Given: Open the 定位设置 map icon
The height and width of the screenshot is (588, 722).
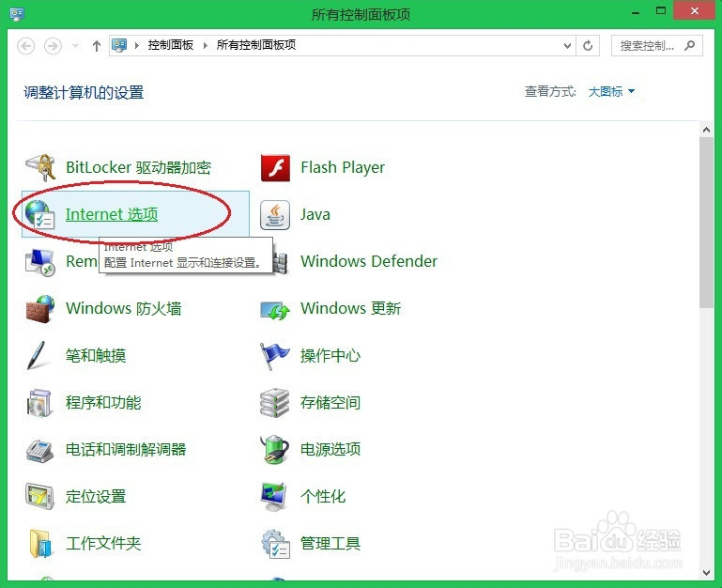Looking at the screenshot, I should click(x=40, y=497).
